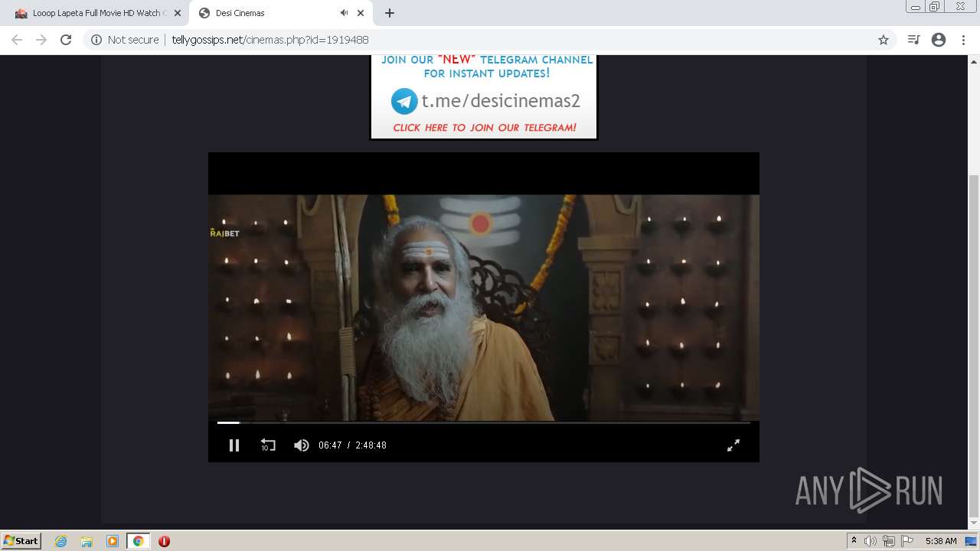
Task: Open system volume tray icon
Action: [871, 541]
